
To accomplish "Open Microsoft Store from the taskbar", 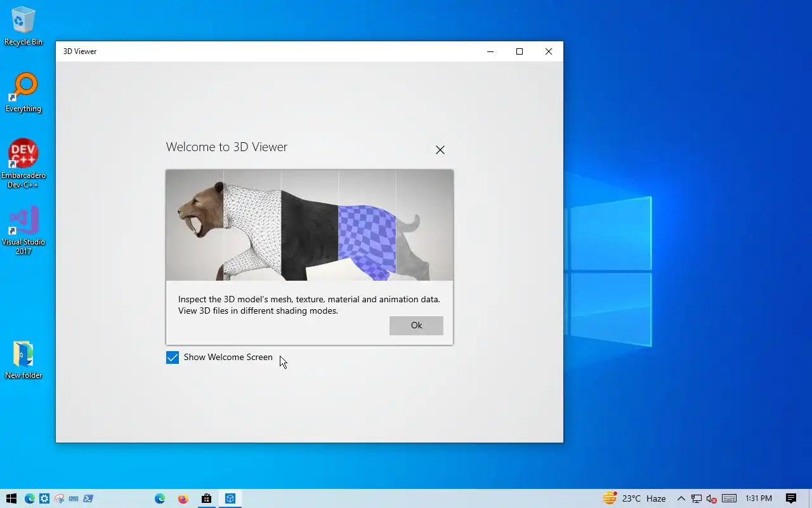I will 206,498.
